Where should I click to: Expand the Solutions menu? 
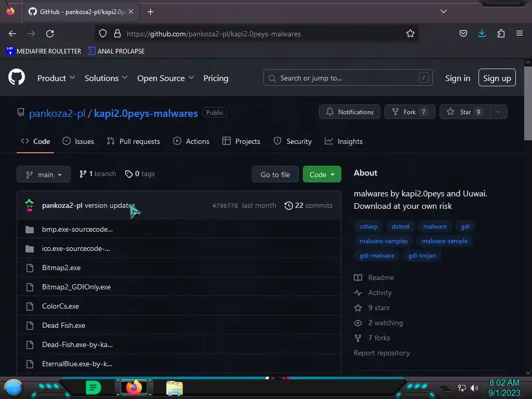point(106,78)
